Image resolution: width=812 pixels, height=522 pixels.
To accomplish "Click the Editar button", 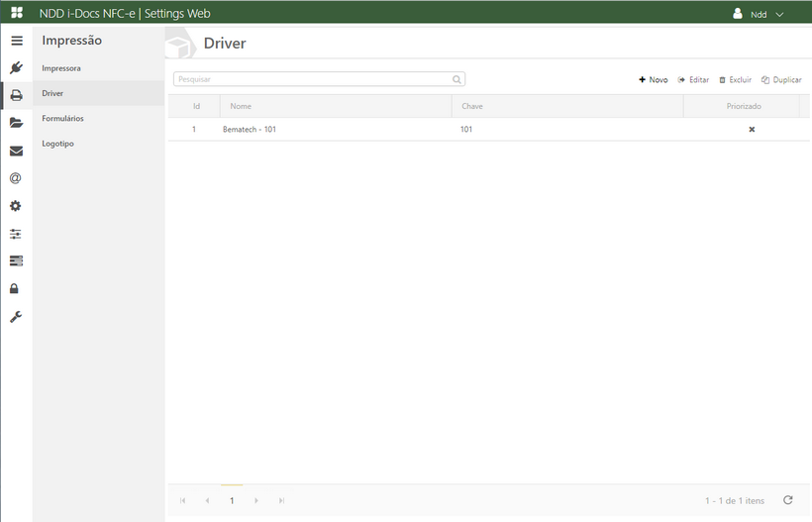I will (x=693, y=80).
